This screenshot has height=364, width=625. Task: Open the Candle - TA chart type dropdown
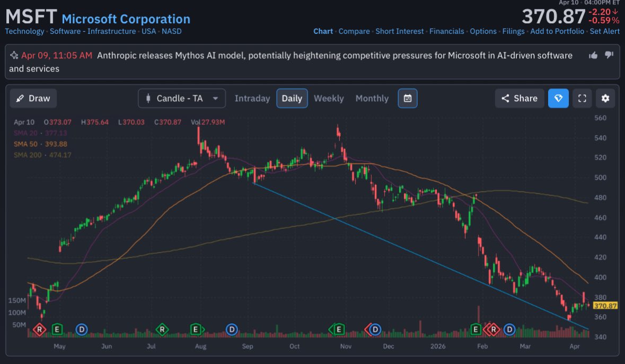click(182, 99)
